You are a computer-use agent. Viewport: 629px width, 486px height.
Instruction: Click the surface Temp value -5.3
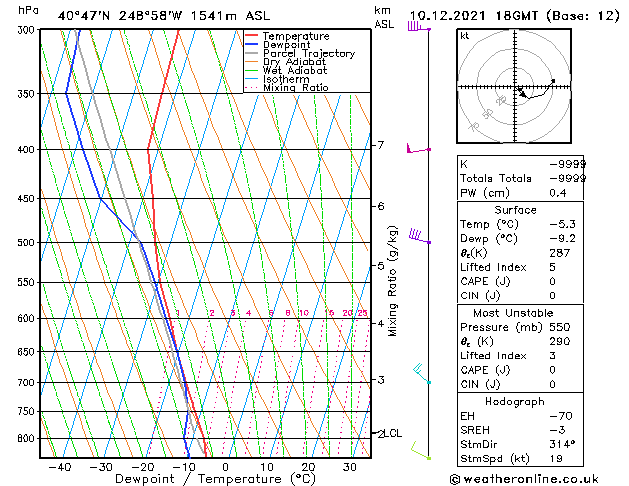[562, 224]
